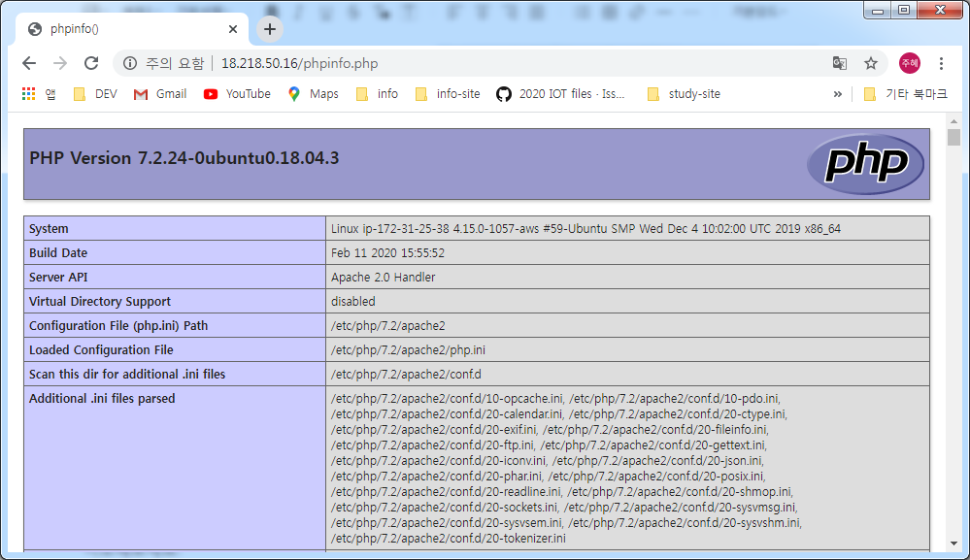Click the translate page icon
Viewport: 970px width, 560px height.
(x=840, y=63)
